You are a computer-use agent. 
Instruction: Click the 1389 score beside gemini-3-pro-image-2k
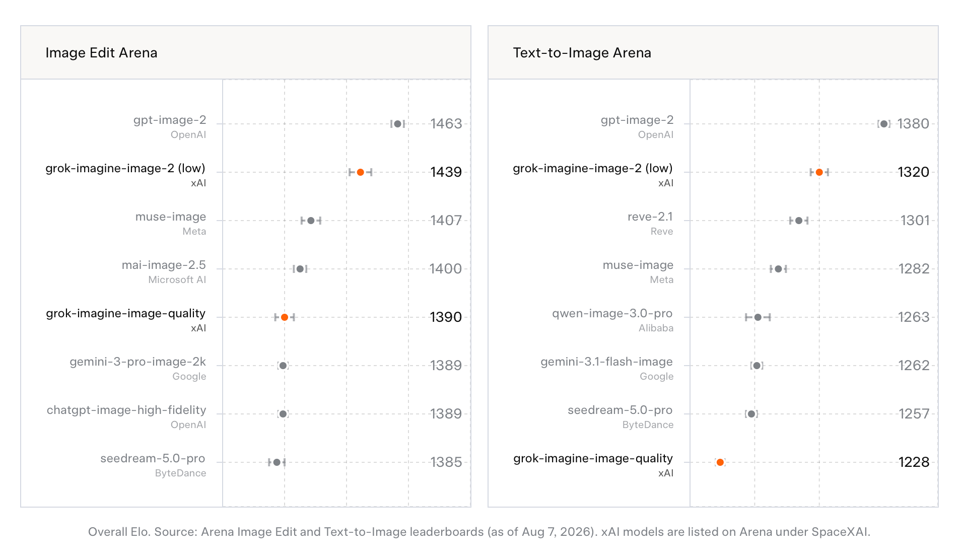(446, 366)
